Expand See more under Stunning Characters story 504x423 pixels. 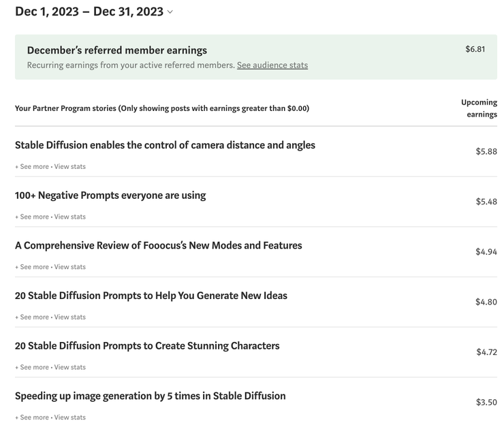[32, 367]
